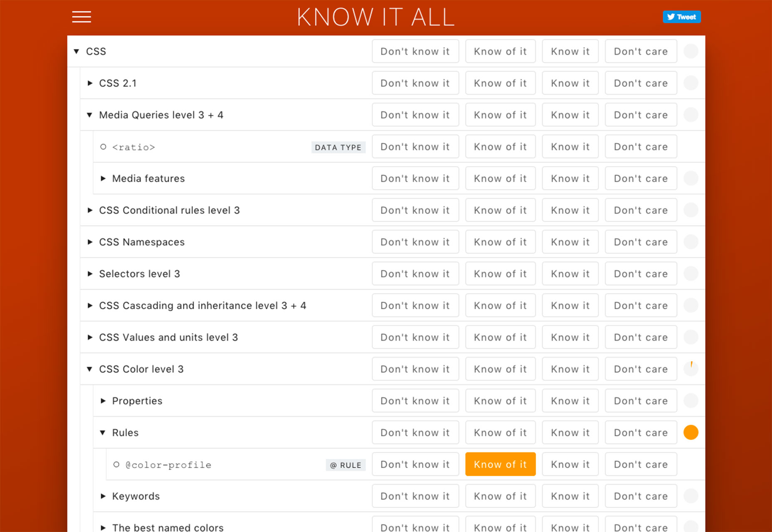This screenshot has height=532, width=772.
Task: Open the hamburger menu icon
Action: point(82,17)
